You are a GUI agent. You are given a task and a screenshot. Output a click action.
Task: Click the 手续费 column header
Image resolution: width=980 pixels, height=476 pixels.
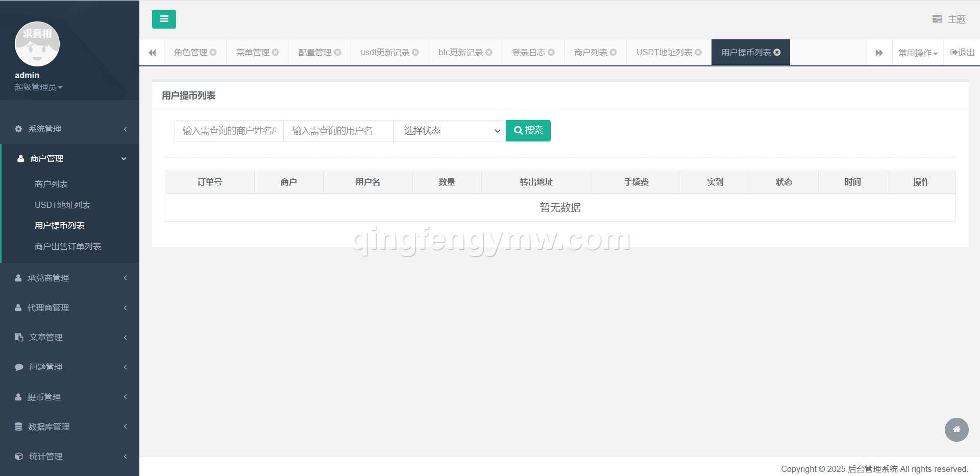coord(636,182)
